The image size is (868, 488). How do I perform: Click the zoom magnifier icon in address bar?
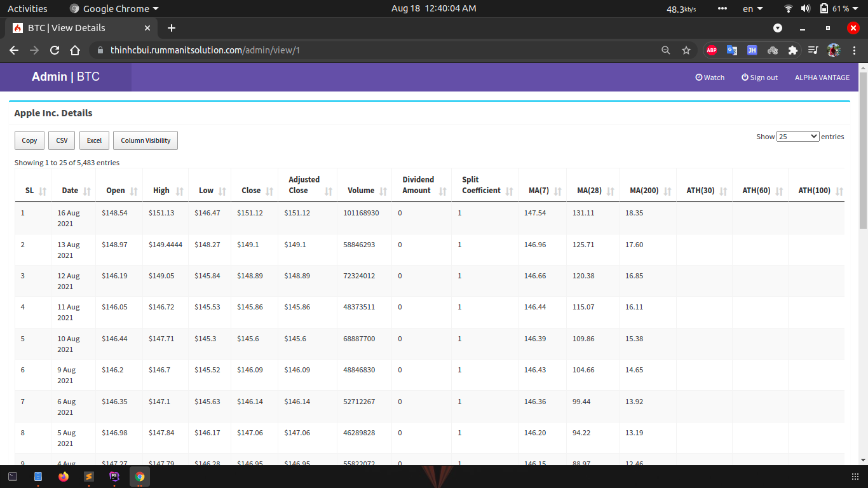coord(665,50)
